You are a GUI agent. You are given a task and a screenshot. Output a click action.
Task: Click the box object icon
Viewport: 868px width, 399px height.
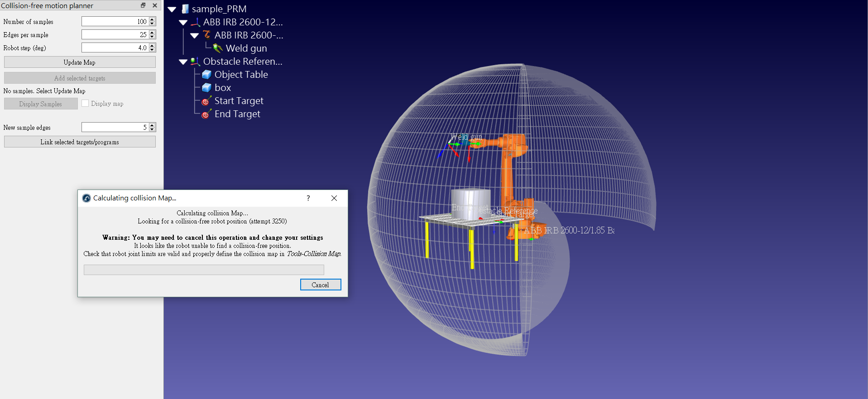(206, 88)
